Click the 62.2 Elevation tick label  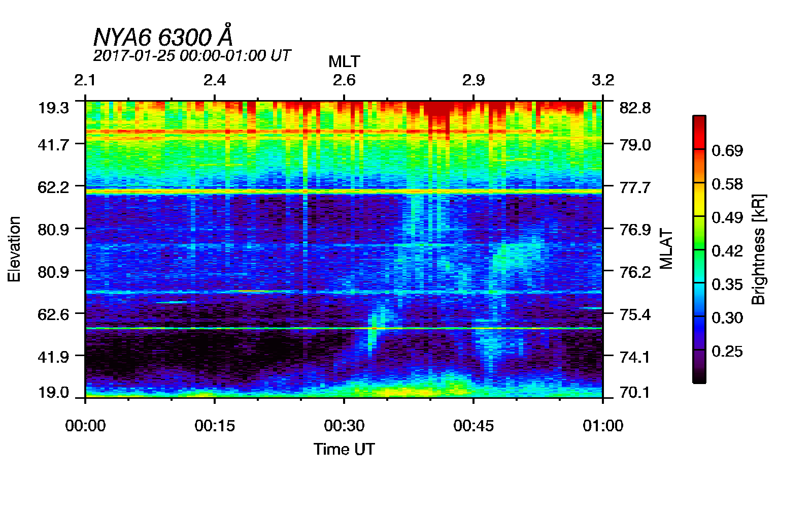coord(53,187)
